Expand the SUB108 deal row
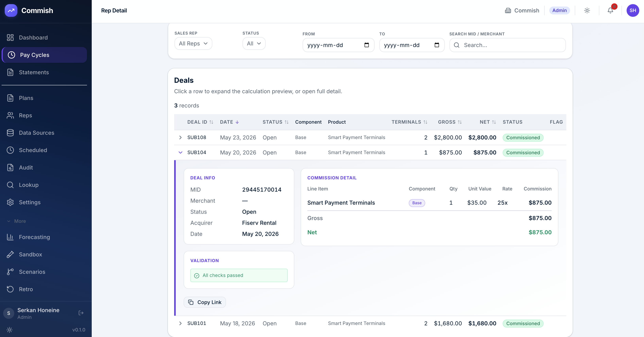 point(180,137)
